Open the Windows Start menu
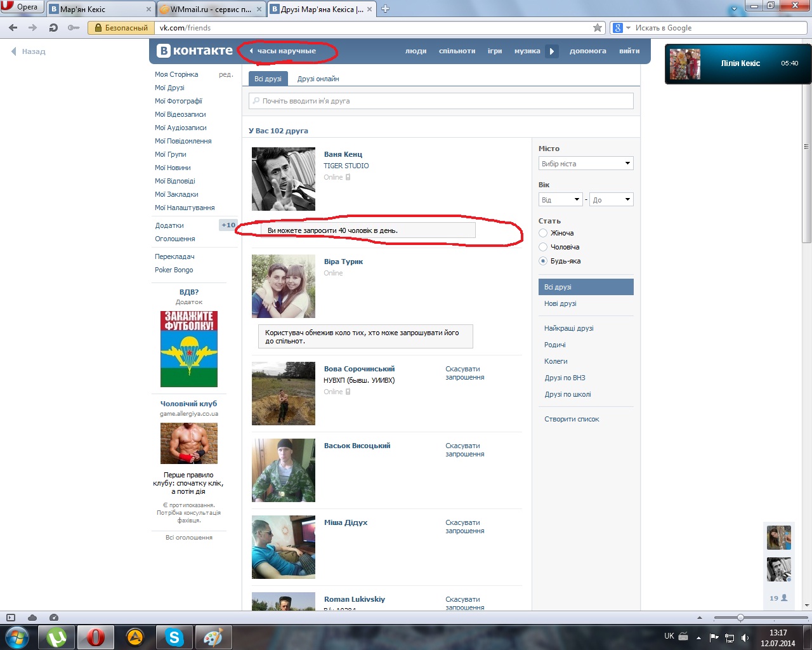 tap(17, 637)
